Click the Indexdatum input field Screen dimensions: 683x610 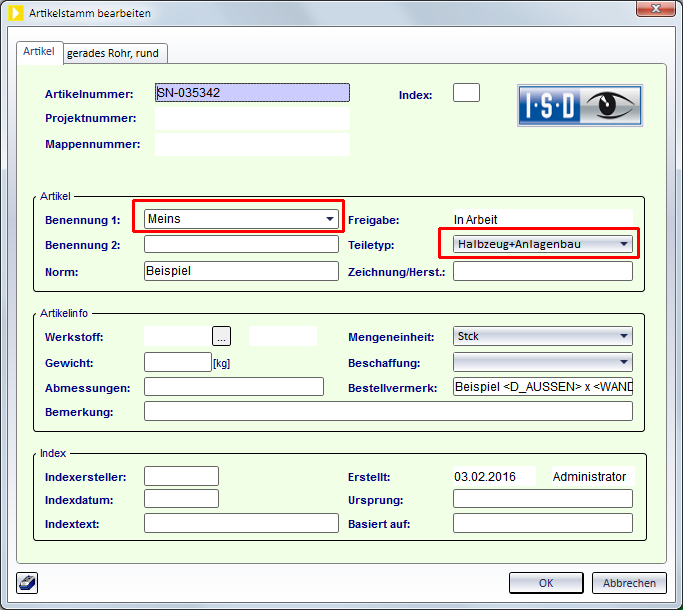[x=181, y=499]
